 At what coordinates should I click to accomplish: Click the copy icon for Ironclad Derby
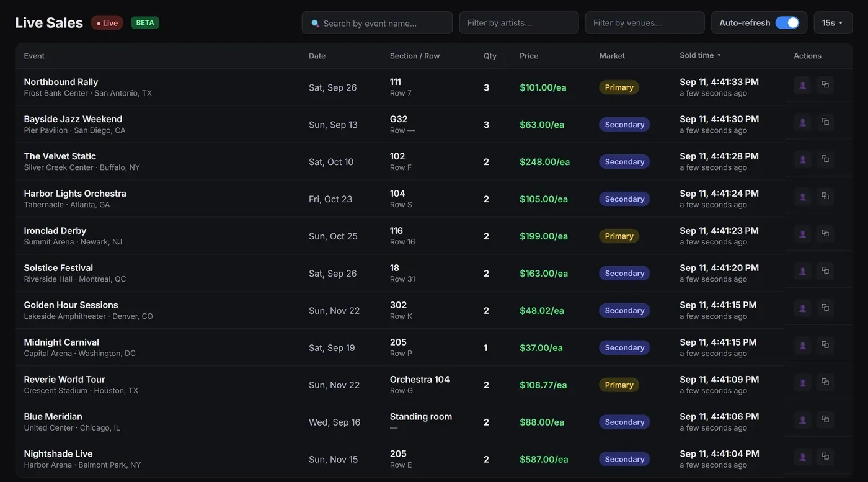point(825,233)
